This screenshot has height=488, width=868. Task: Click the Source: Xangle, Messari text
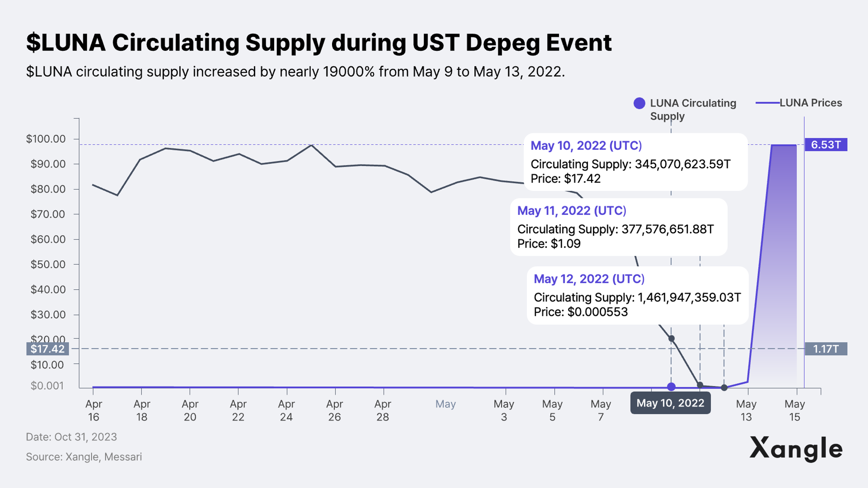(x=84, y=457)
